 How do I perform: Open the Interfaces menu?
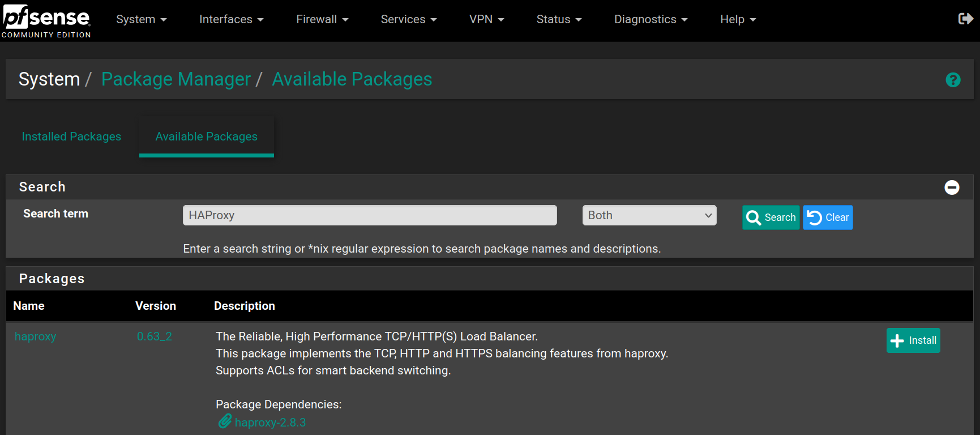232,19
